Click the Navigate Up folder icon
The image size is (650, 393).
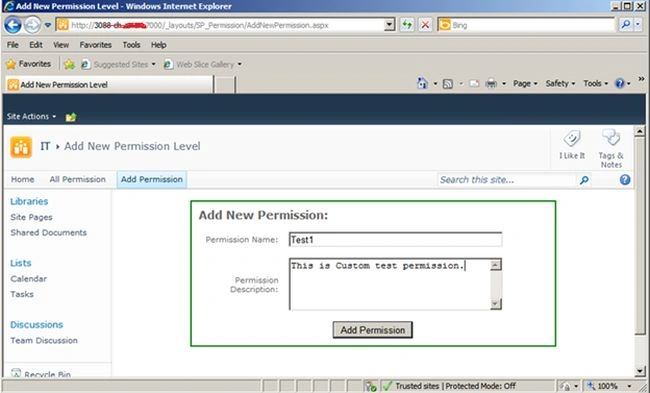[x=71, y=117]
